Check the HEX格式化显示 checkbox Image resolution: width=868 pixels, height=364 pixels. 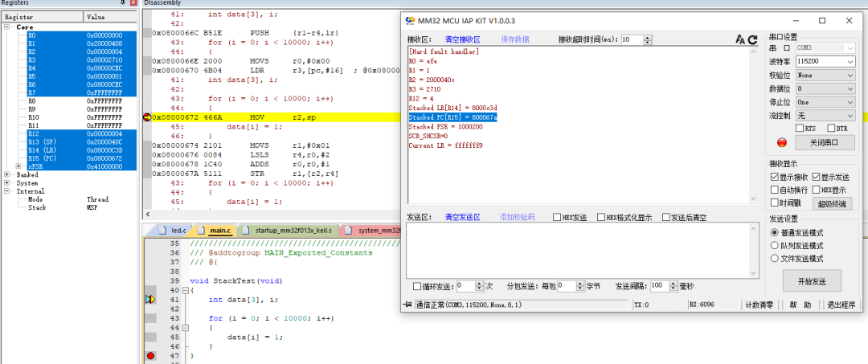point(600,218)
